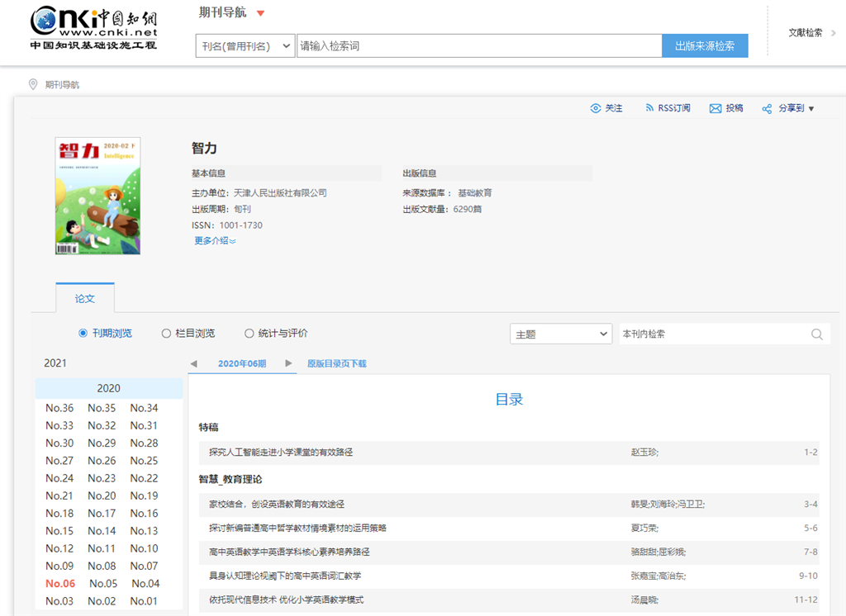Go to previous issue with left arrow
The height and width of the screenshot is (616, 846).
pyautogui.click(x=194, y=363)
